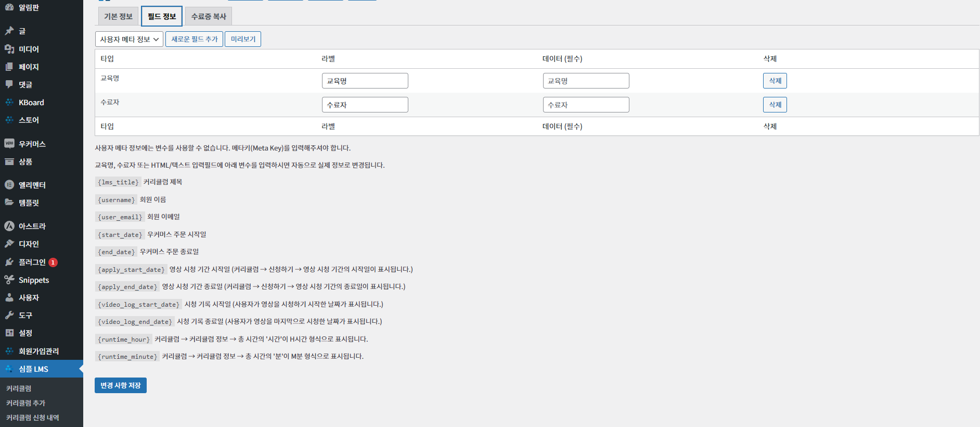Click the Astra logo icon beside 아스트라
This screenshot has height=427, width=980.
pyautogui.click(x=9, y=226)
